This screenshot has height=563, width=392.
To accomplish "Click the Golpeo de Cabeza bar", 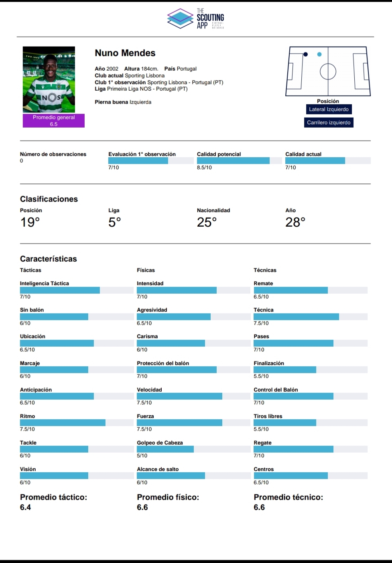I will 193,449.
